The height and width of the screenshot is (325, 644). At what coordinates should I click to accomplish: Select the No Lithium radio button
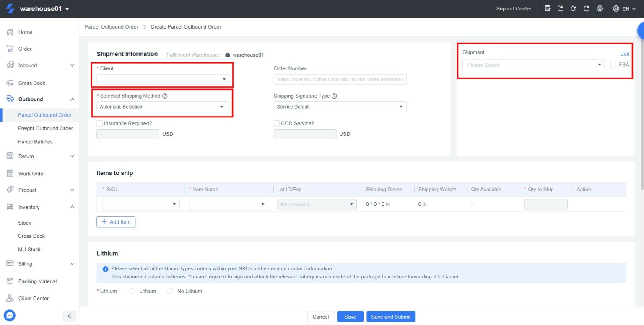170,291
